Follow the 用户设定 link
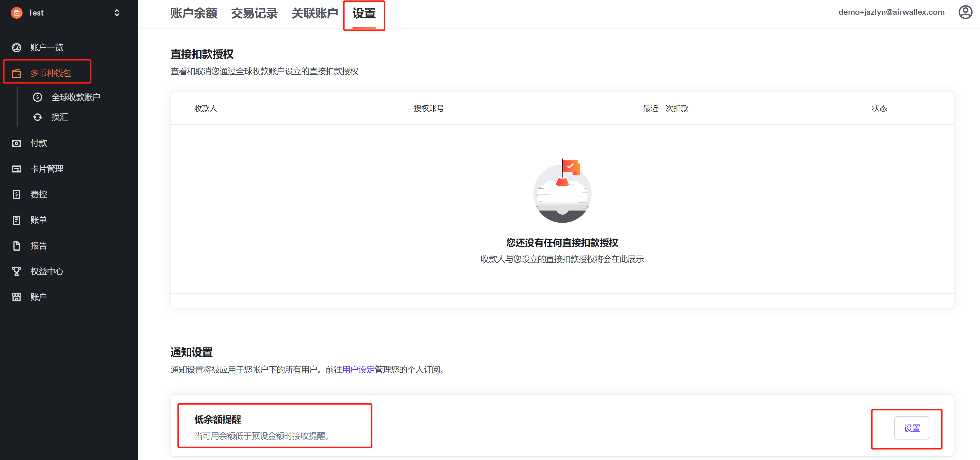The image size is (980, 460). (x=358, y=370)
